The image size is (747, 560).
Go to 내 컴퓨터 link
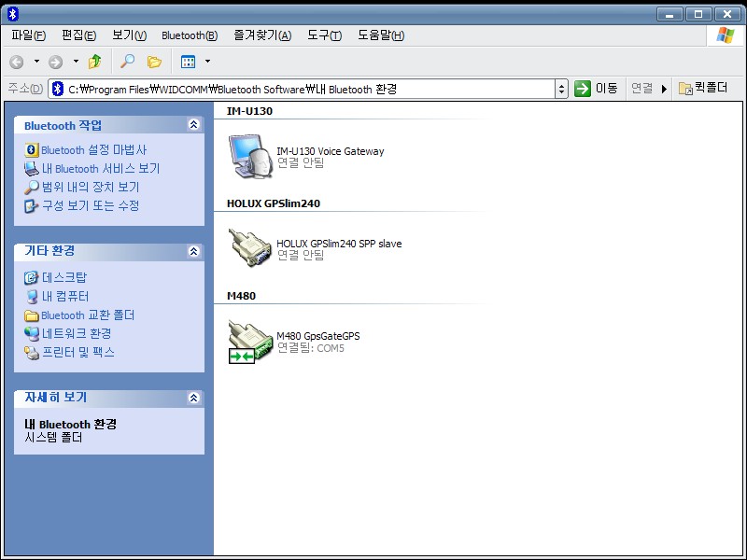(x=65, y=296)
